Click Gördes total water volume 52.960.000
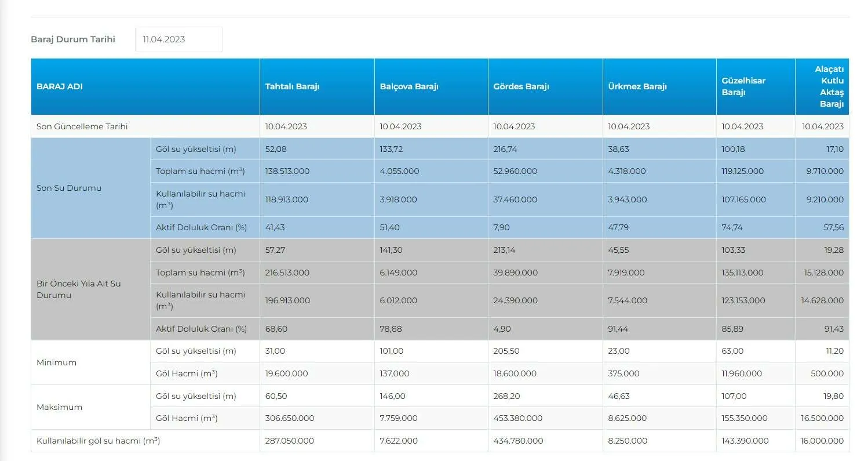868x461 pixels. pyautogui.click(x=515, y=171)
